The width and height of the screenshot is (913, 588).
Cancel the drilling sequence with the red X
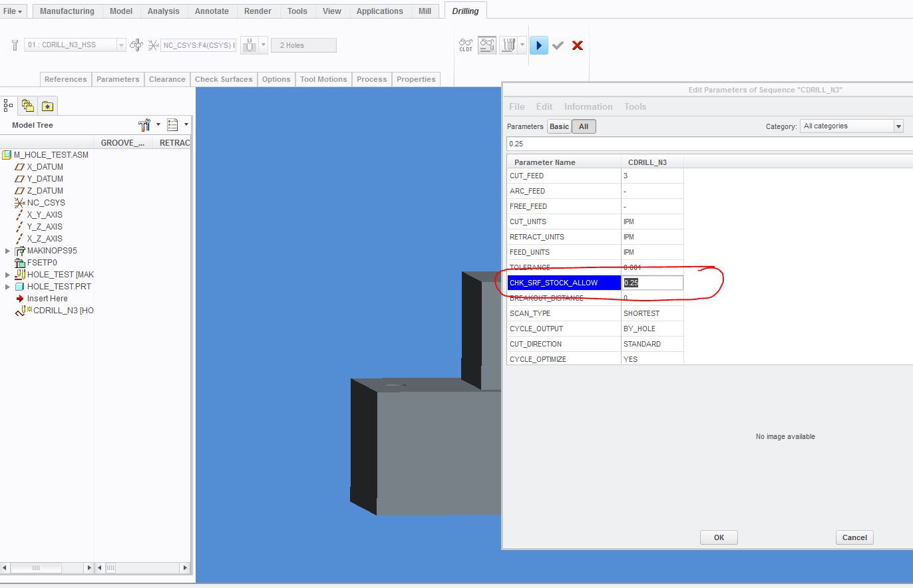[578, 45]
